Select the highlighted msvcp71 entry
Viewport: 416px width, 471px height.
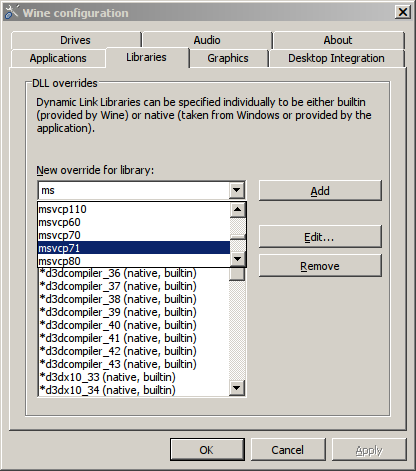pyautogui.click(x=134, y=248)
